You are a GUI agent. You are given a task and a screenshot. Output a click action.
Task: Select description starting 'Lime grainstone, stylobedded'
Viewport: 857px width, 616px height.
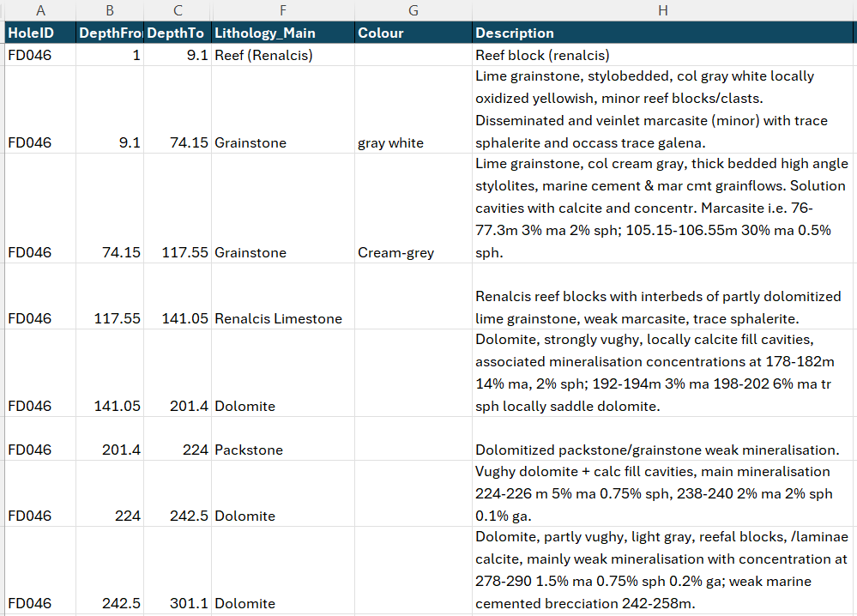pos(662,110)
